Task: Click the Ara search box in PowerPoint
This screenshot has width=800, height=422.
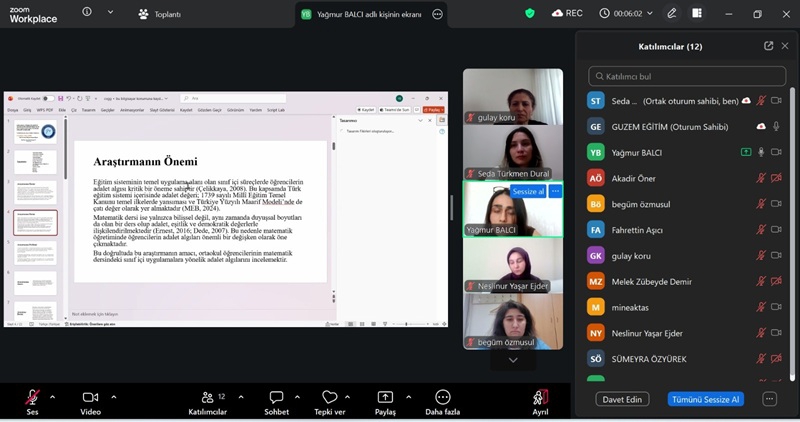Action: pyautogui.click(x=232, y=98)
